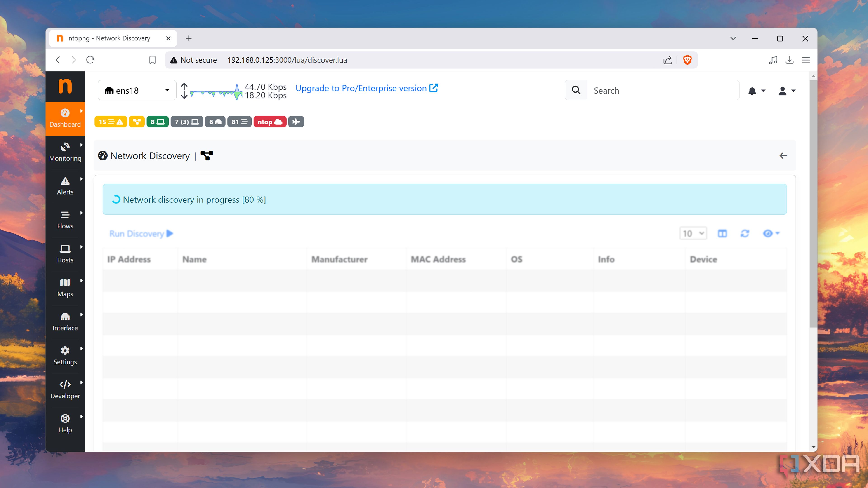The image size is (868, 488).
Task: Open the Hosts section
Action: pos(65,253)
